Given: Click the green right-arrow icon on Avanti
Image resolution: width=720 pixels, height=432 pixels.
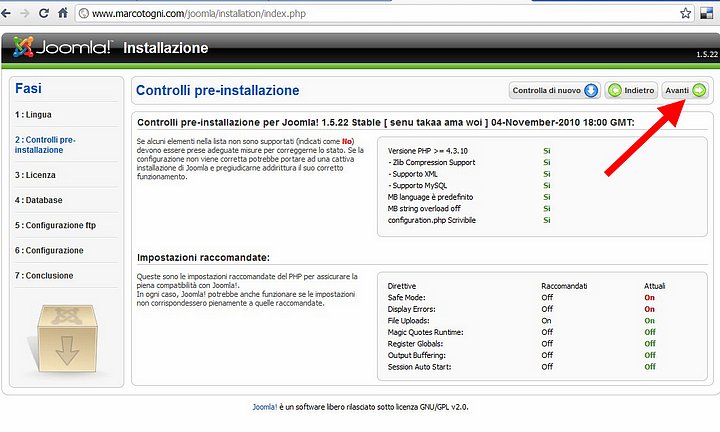Looking at the screenshot, I should 699,90.
